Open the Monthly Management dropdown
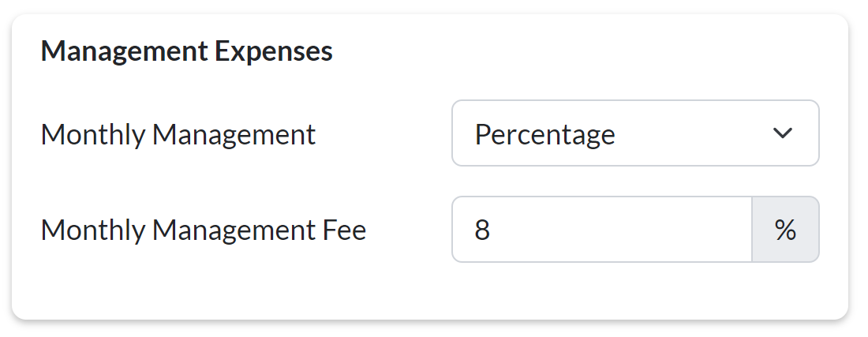Image resolution: width=868 pixels, height=337 pixels. [634, 133]
